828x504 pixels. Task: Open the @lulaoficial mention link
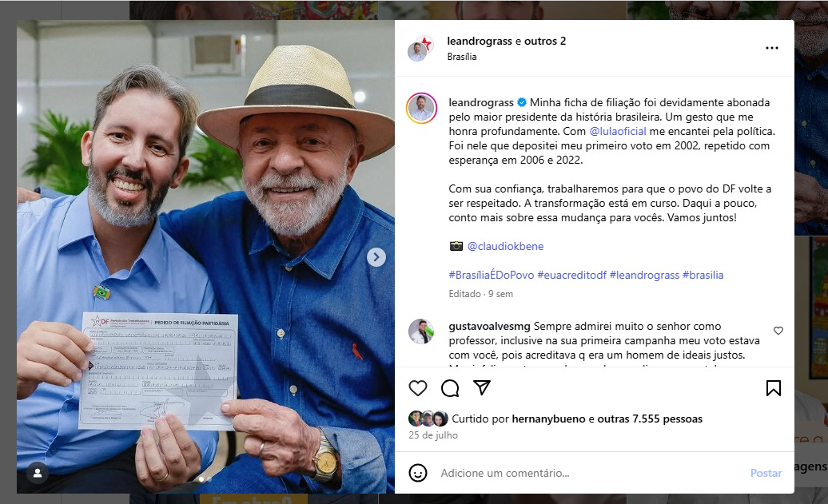[617, 132]
